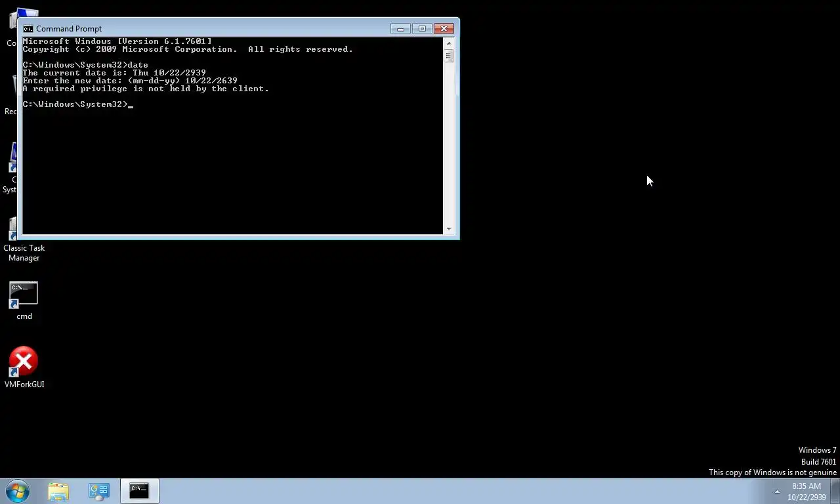Image resolution: width=840 pixels, height=504 pixels.
Task: Click the 'The current date is' output line
Action: click(x=114, y=73)
